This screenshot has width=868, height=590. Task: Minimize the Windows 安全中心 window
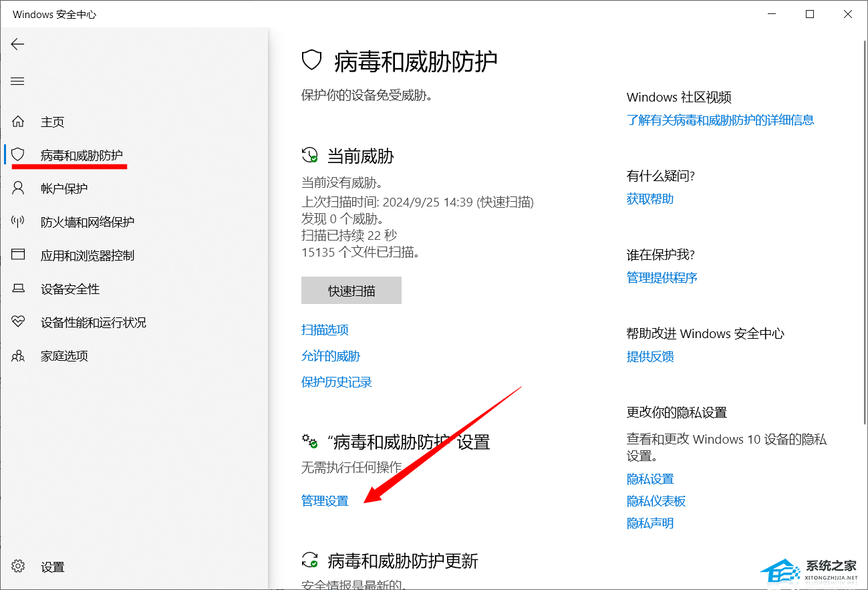[771, 14]
